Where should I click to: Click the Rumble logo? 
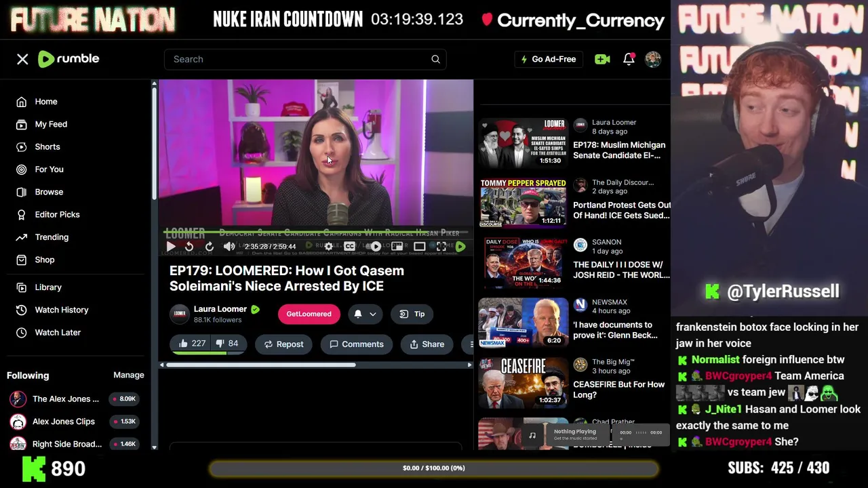click(68, 59)
